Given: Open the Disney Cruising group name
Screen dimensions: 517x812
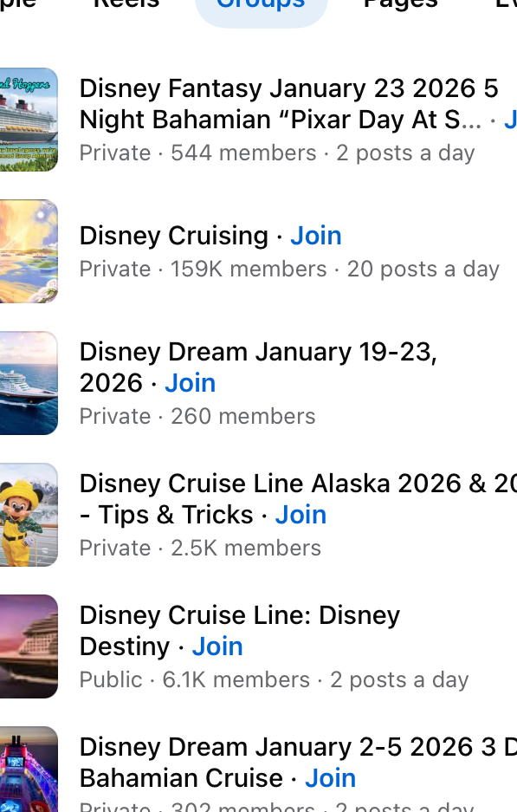Looking at the screenshot, I should tap(173, 235).
